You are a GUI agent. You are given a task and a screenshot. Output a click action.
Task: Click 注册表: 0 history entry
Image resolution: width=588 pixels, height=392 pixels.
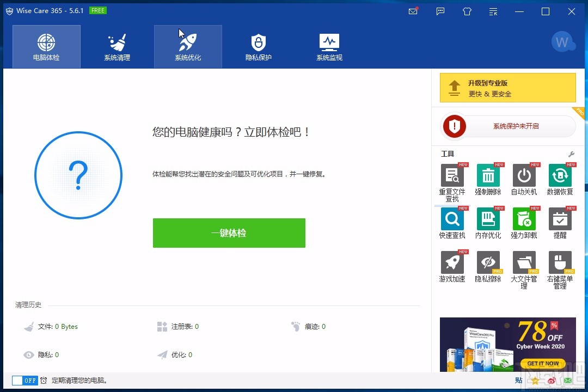pyautogui.click(x=177, y=327)
